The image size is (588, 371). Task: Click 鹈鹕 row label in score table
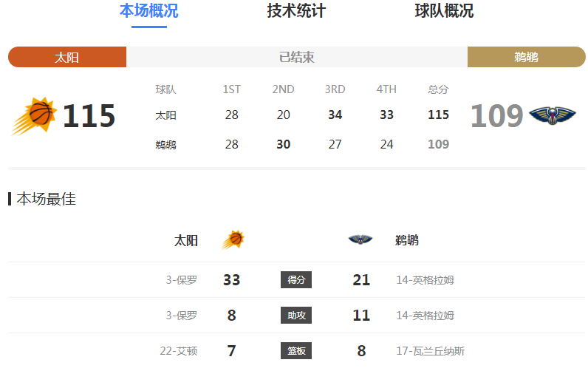click(165, 144)
